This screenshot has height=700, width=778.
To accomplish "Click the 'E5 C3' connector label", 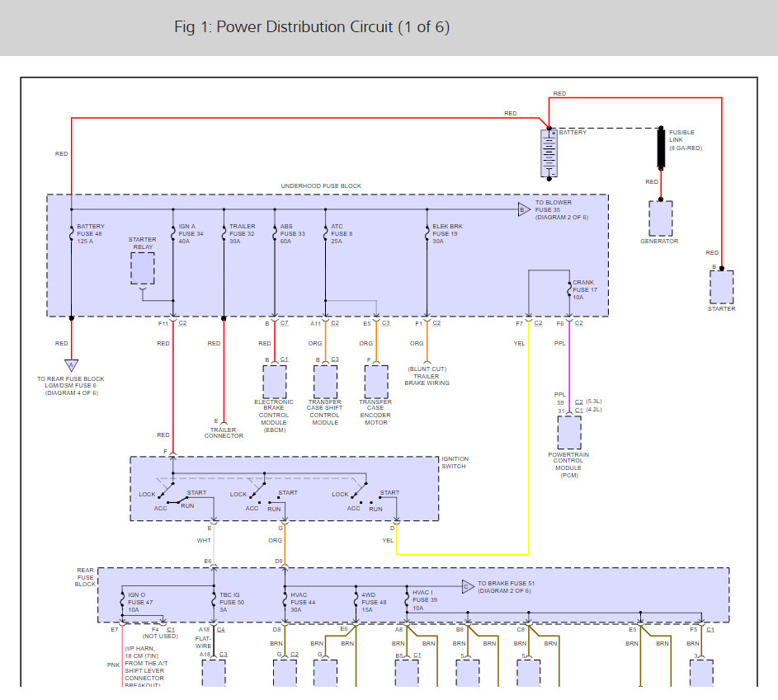I will tap(376, 323).
